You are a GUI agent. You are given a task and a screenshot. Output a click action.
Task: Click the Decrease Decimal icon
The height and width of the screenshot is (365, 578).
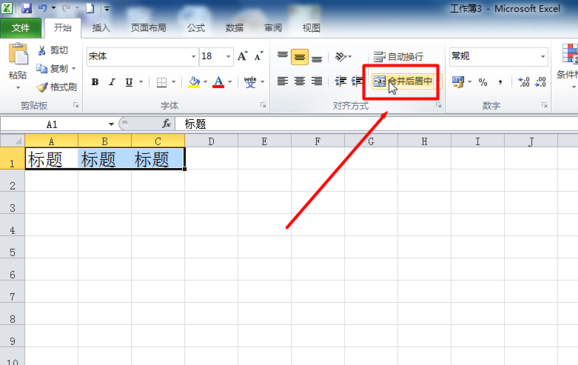coord(540,82)
